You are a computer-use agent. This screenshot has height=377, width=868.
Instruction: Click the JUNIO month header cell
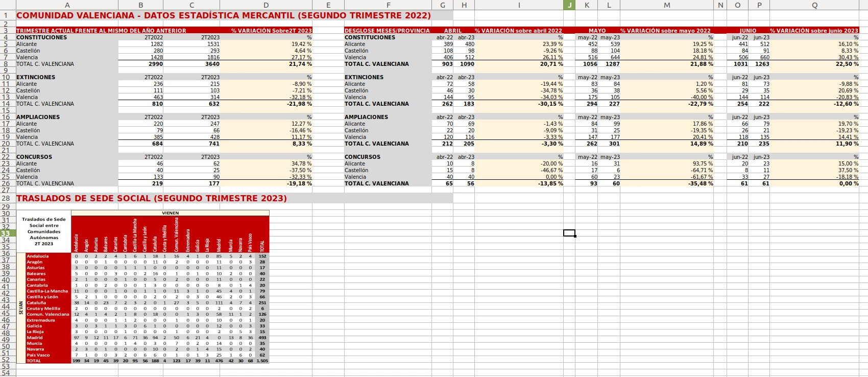(748, 31)
